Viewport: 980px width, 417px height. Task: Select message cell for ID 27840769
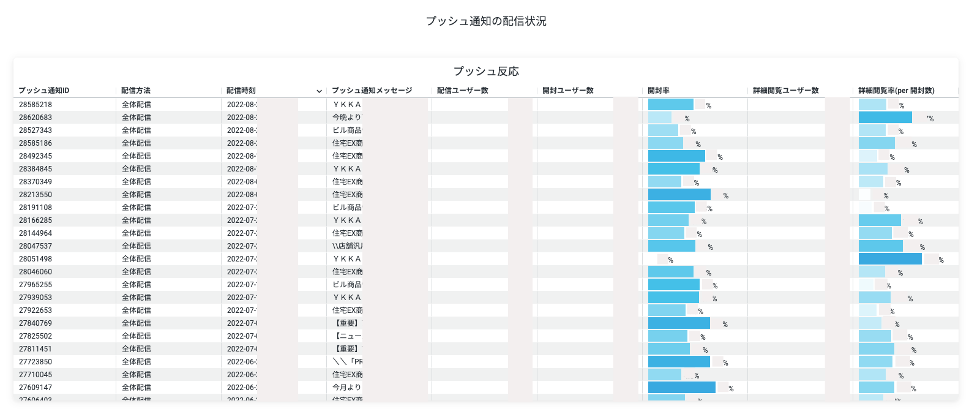347,323
